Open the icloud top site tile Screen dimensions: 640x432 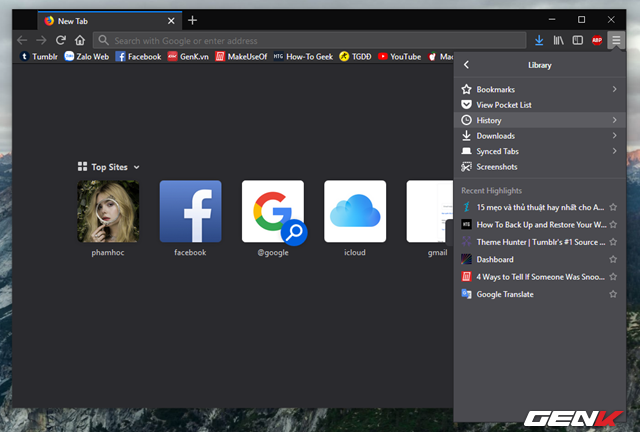coord(355,212)
